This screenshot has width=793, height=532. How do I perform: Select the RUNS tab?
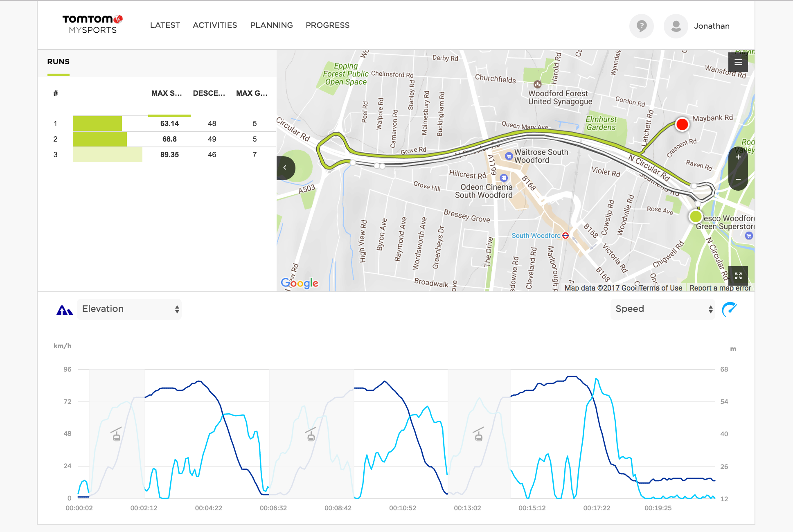click(59, 62)
